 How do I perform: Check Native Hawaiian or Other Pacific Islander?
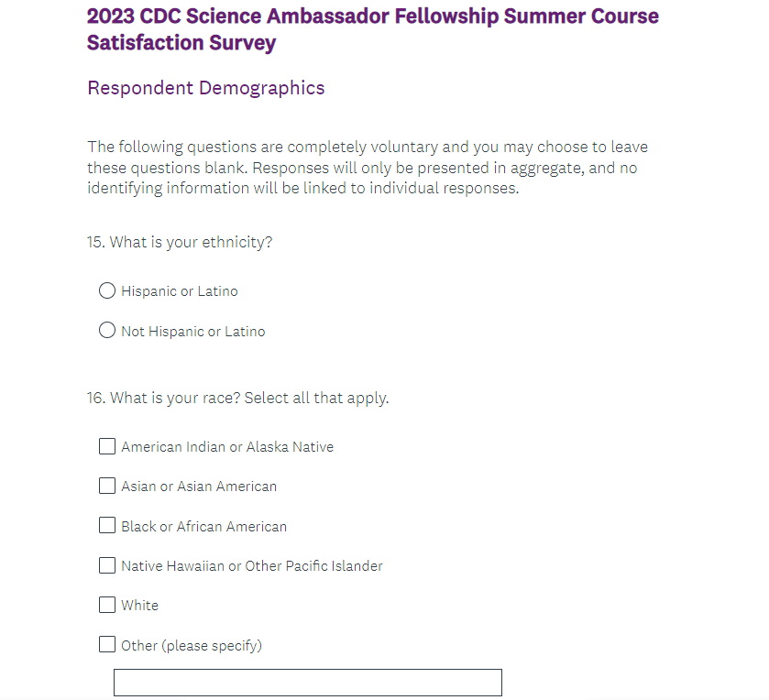tap(107, 565)
